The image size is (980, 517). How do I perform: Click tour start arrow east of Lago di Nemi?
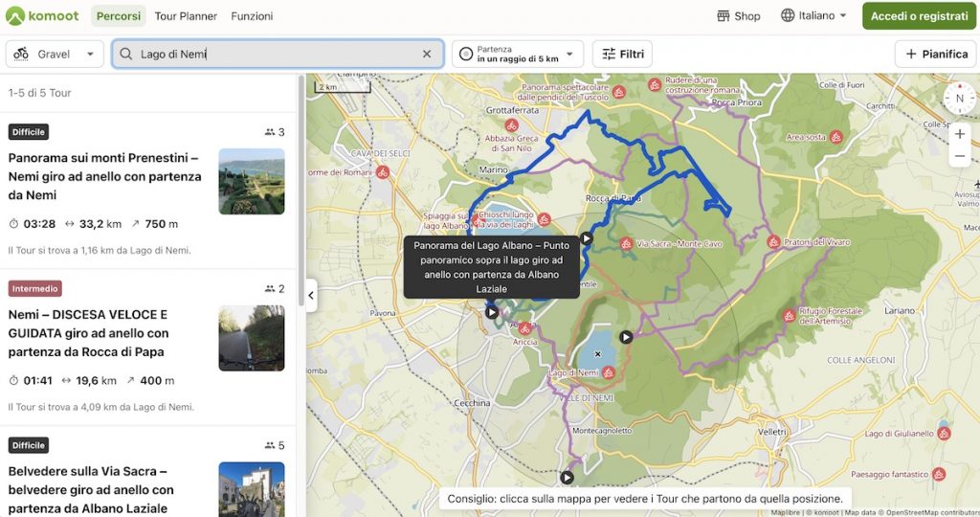pos(626,337)
